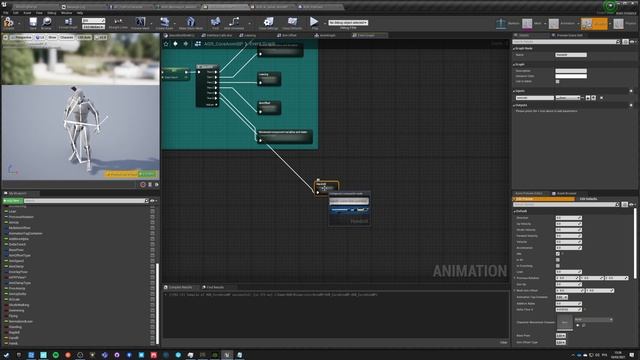The width and height of the screenshot is (640, 360).
Task: Move the input pin down arrow
Action: (x=593, y=98)
